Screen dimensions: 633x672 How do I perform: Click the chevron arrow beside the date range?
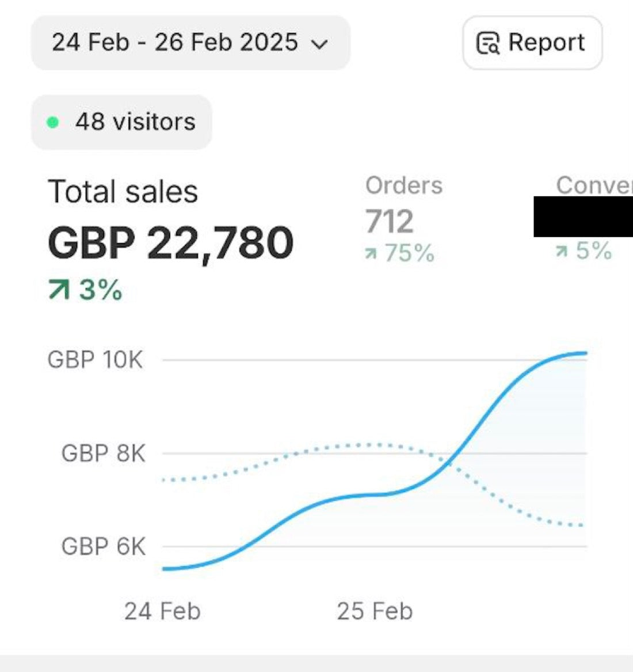pyautogui.click(x=319, y=44)
